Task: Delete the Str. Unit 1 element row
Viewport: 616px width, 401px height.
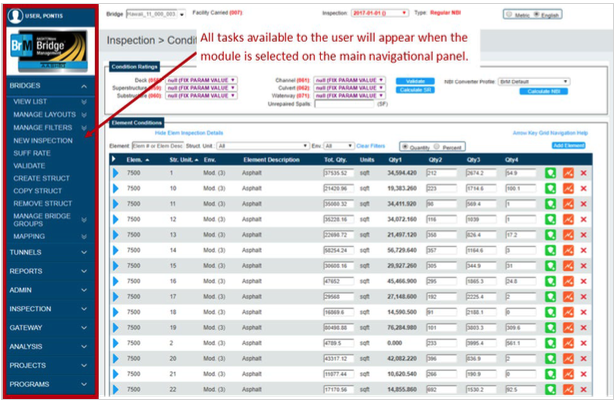Action: point(584,173)
